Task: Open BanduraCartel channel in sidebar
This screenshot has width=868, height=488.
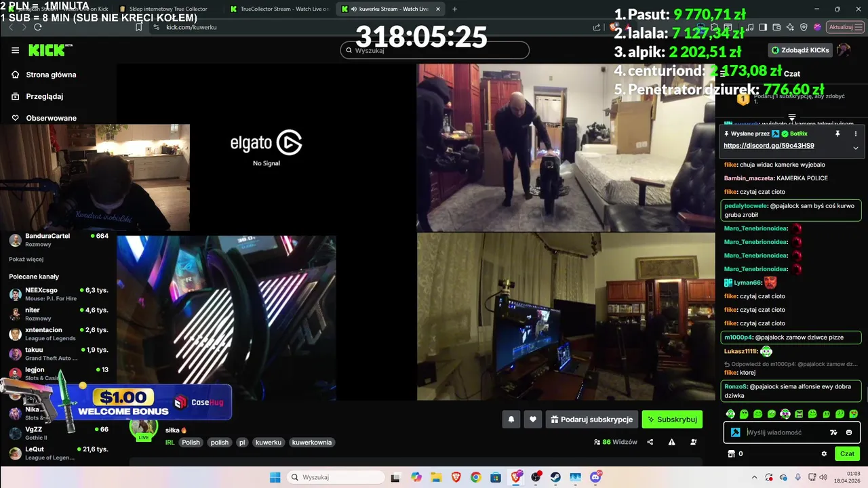Action: pos(58,240)
